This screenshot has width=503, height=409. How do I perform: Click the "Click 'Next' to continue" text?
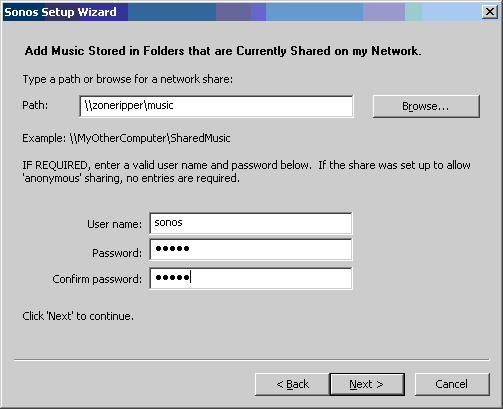tap(78, 316)
